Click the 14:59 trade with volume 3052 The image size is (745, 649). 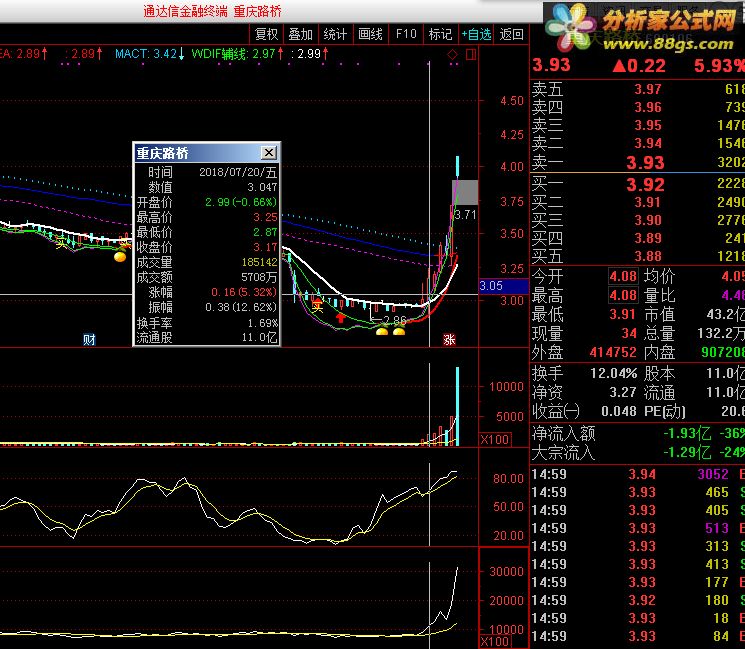[638, 474]
